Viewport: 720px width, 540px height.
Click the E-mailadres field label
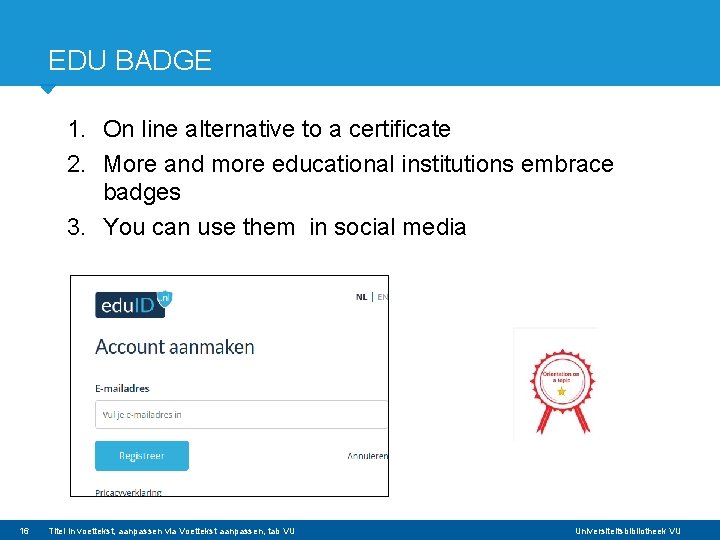122,388
